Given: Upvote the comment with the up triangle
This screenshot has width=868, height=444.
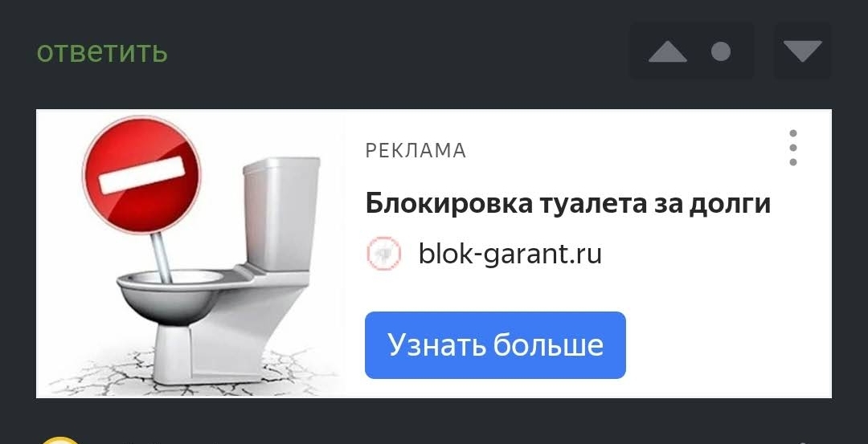Looking at the screenshot, I should pyautogui.click(x=668, y=52).
